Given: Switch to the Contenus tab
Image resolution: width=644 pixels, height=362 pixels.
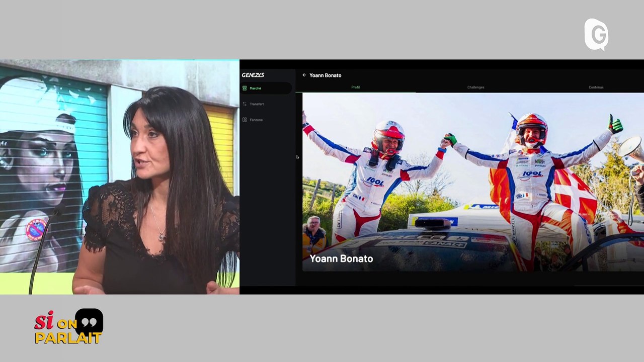Looking at the screenshot, I should [x=596, y=87].
